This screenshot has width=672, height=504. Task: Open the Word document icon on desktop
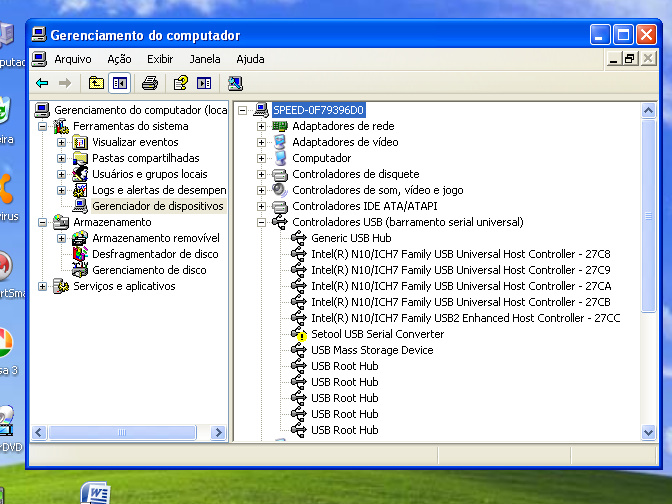click(x=96, y=493)
